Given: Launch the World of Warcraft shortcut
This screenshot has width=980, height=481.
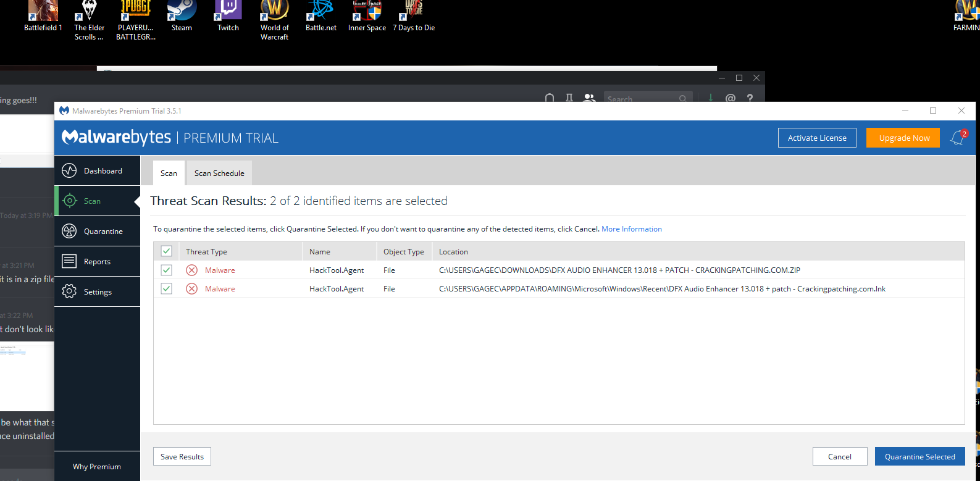Looking at the screenshot, I should [x=275, y=20].
